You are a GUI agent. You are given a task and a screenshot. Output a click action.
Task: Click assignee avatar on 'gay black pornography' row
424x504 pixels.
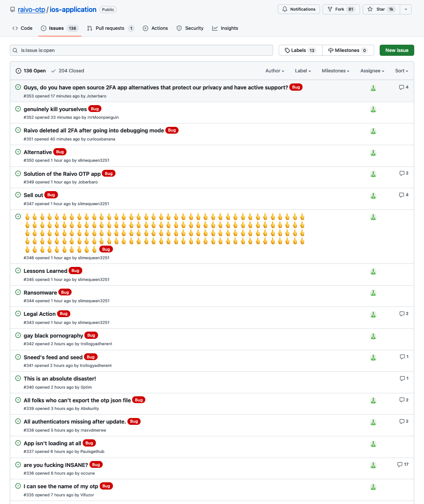pyautogui.click(x=373, y=336)
